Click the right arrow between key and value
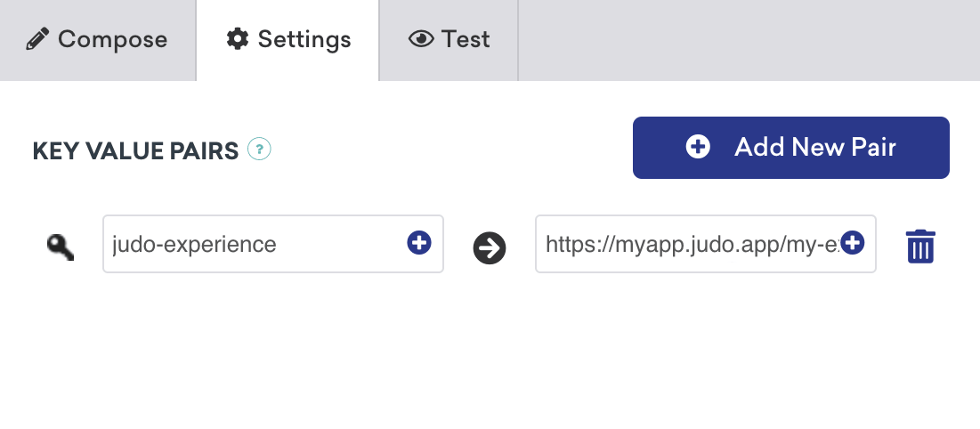The width and height of the screenshot is (980, 429). point(490,248)
